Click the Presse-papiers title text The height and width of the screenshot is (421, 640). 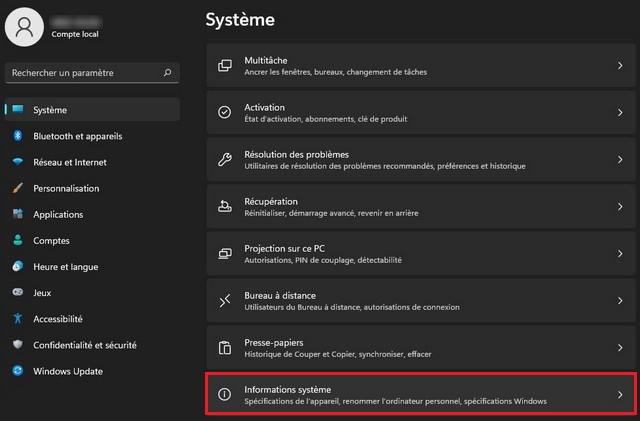pos(274,343)
